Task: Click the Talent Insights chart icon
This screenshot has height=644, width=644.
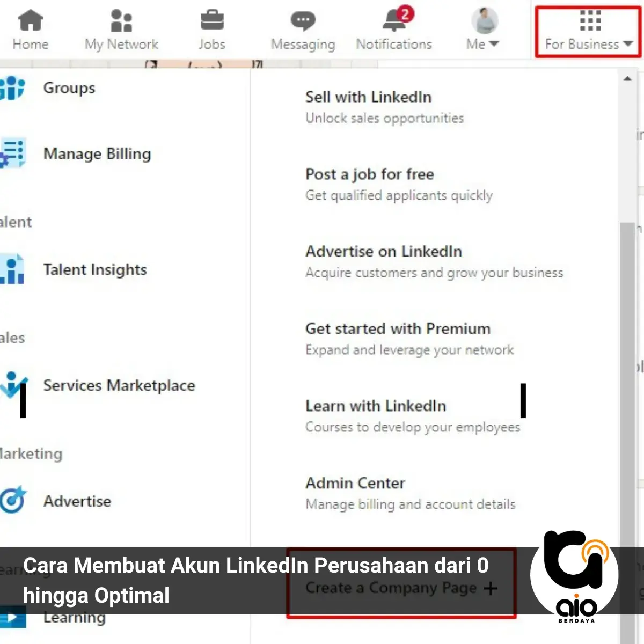Action: coord(12,269)
